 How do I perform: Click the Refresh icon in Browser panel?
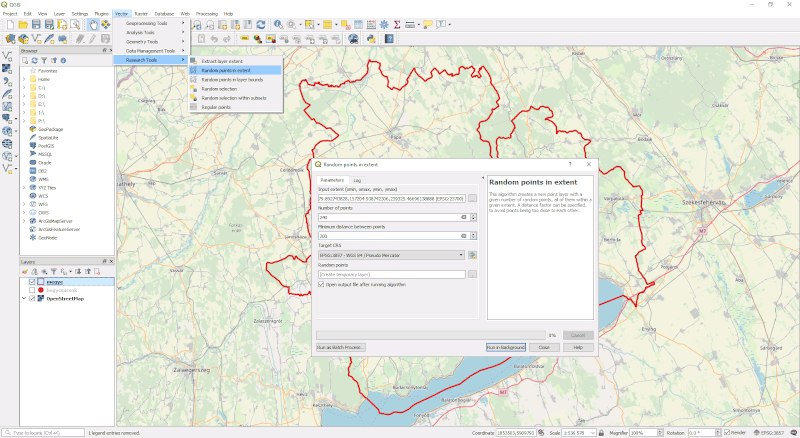(34, 60)
